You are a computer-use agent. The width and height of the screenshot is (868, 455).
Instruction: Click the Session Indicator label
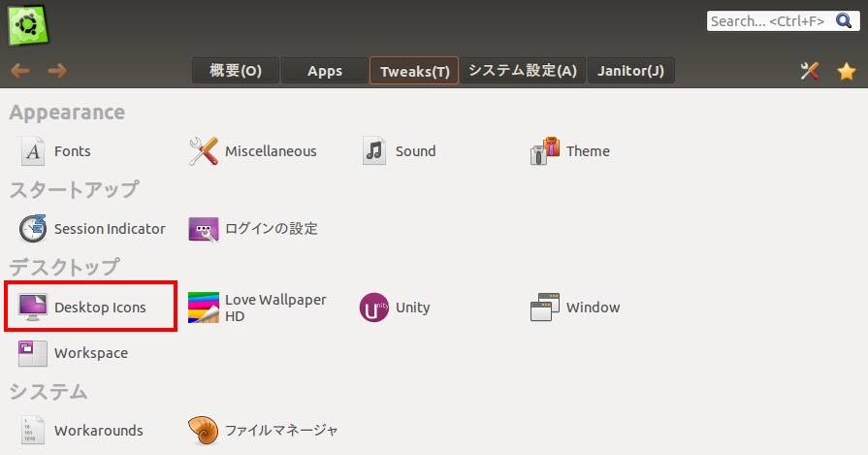pyautogui.click(x=110, y=229)
